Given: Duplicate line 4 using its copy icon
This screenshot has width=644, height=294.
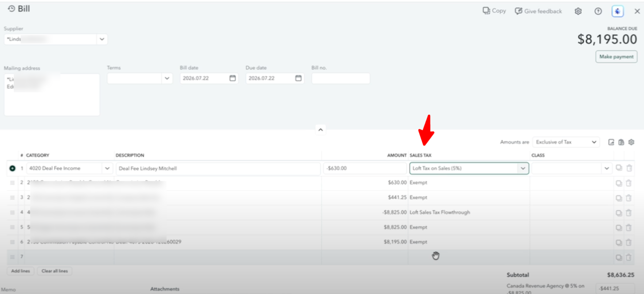Looking at the screenshot, I should click(619, 213).
